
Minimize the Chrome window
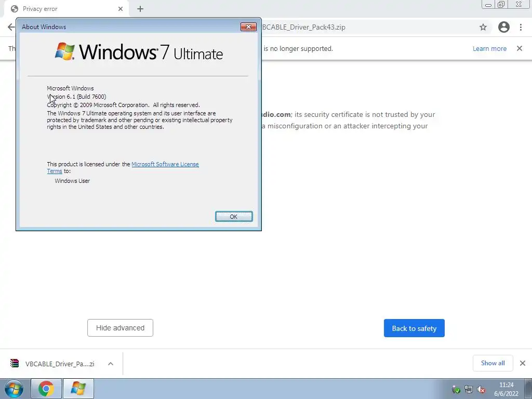coord(488,4)
